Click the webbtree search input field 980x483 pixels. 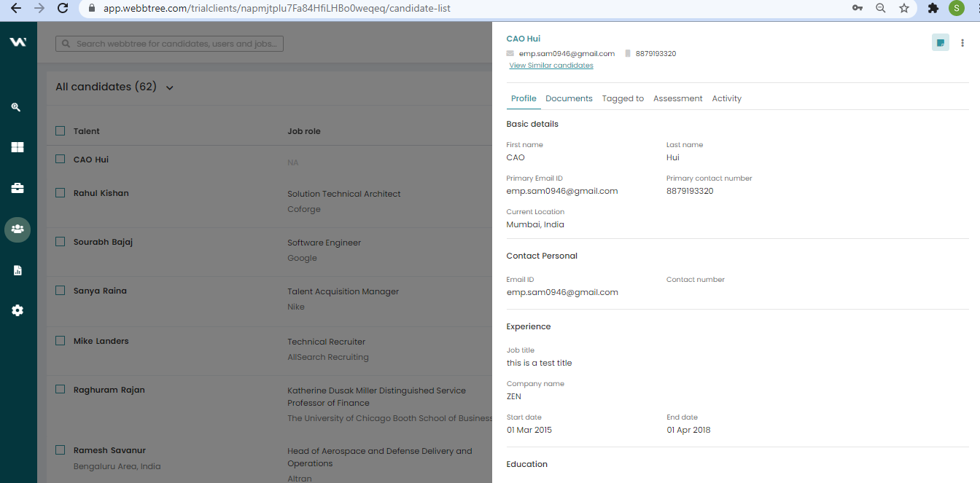pos(169,44)
